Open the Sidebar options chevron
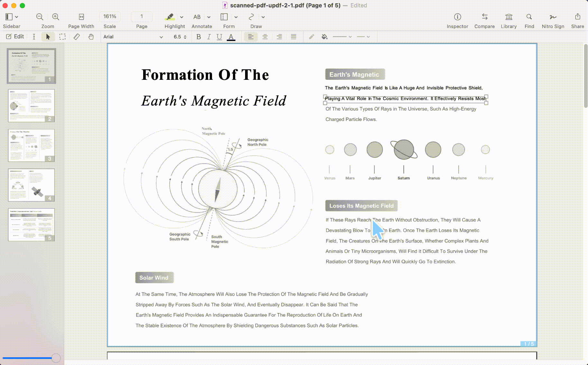Screen dimensions: 588x365 (x=17, y=17)
